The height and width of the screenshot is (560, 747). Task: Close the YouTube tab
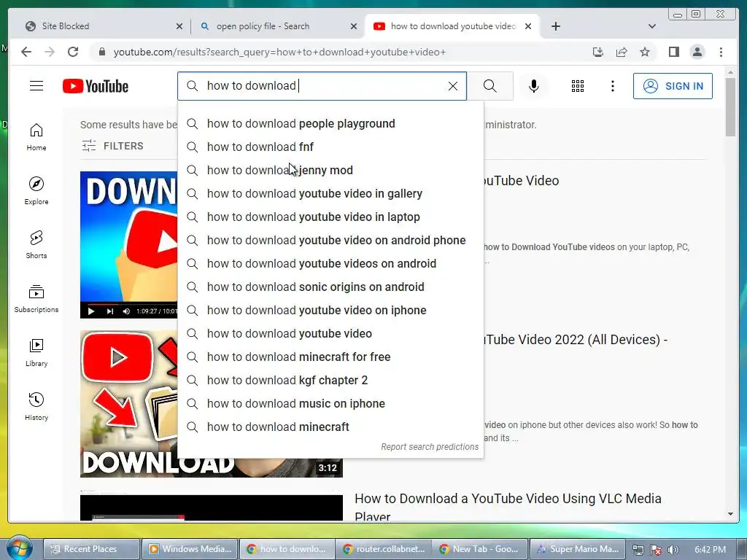coord(528,27)
